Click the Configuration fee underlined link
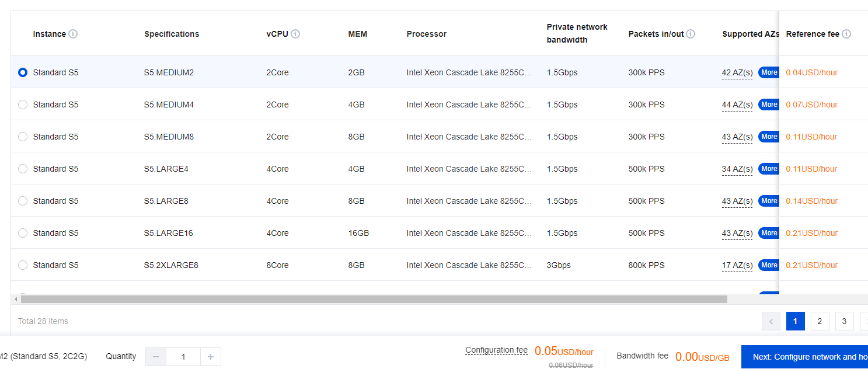The width and height of the screenshot is (868, 369). point(496,350)
